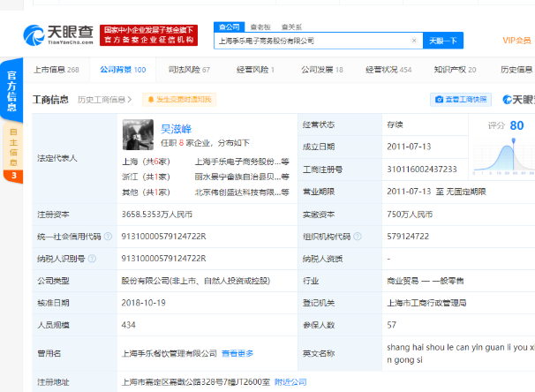Viewport: 535px width, 392px height.
Task: Click the 发生变更时通知我 button
Action: click(x=179, y=100)
